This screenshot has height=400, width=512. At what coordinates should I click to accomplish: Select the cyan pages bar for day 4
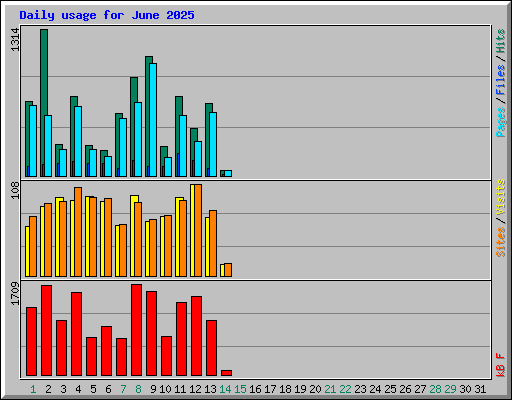(78, 142)
